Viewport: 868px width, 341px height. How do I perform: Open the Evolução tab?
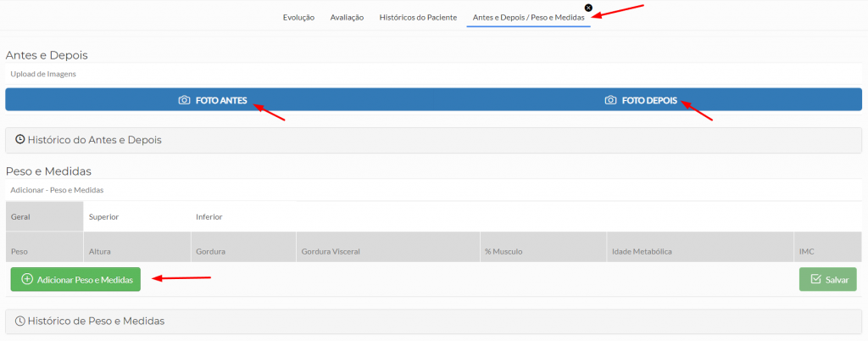coord(298,17)
